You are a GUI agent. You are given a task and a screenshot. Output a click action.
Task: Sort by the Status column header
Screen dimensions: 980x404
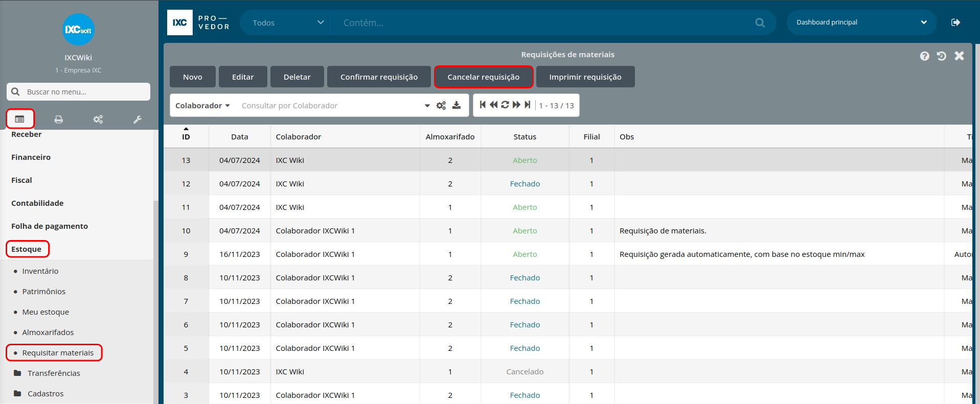coord(525,136)
